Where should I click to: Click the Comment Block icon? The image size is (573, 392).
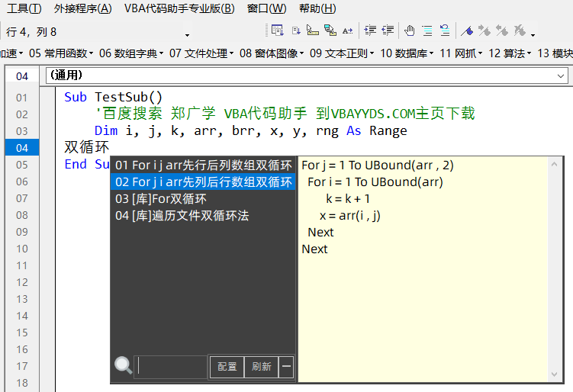(x=427, y=31)
